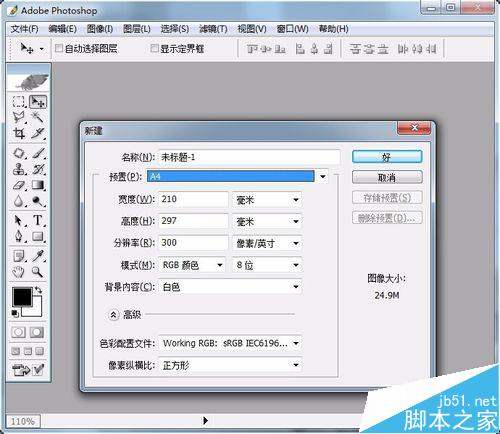This screenshot has width=500, height=434.
Task: Select the Clone Stamp tool
Action: click(x=19, y=169)
